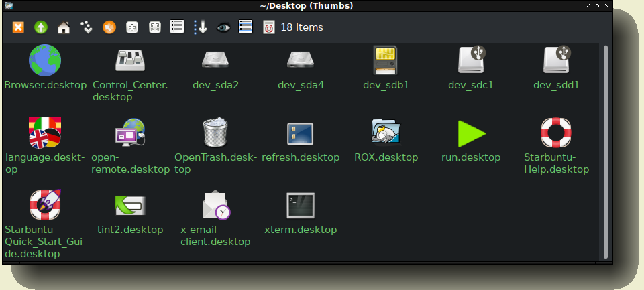This screenshot has width=644, height=290.
Task: Click the orange close directory icon
Action: 19,27
